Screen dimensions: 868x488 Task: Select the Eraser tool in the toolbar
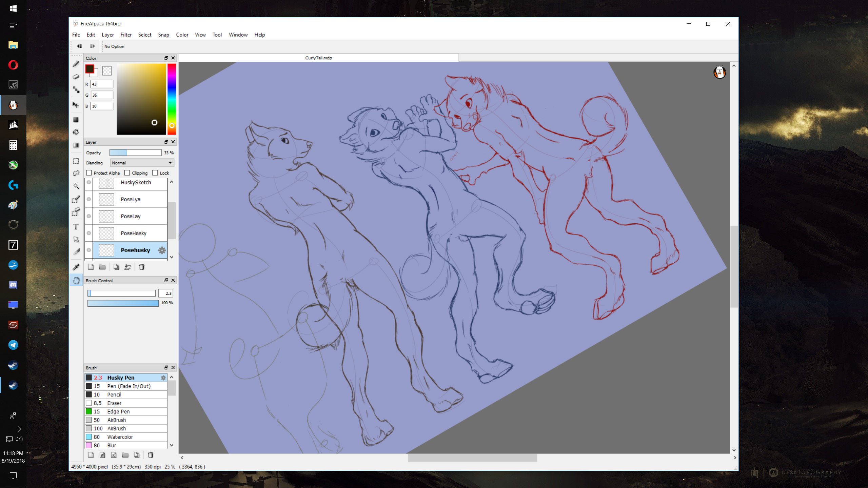76,77
